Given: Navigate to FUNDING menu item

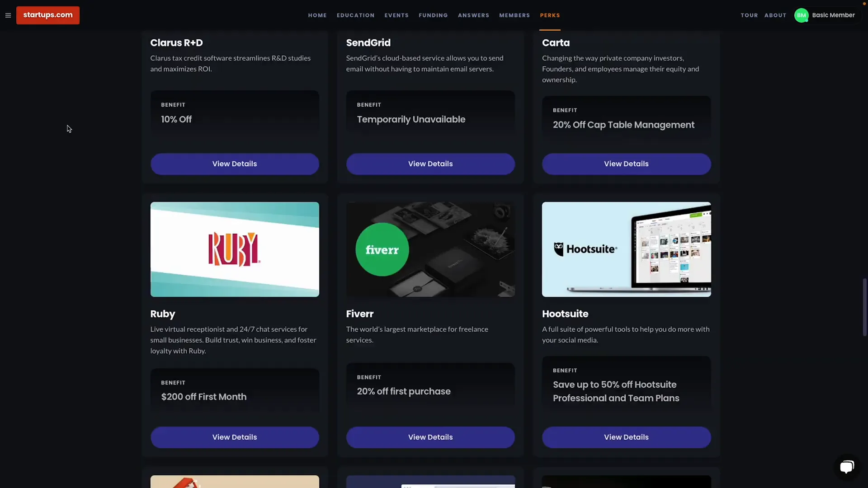Looking at the screenshot, I should 433,15.
